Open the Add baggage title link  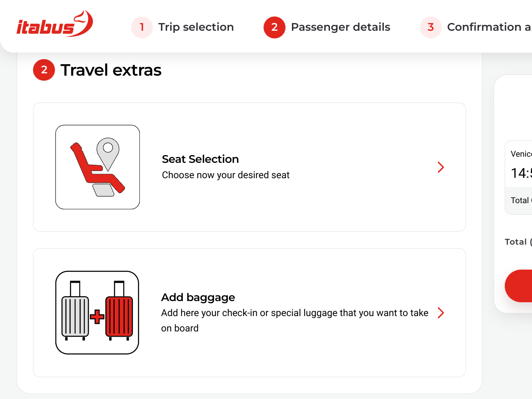[198, 297]
